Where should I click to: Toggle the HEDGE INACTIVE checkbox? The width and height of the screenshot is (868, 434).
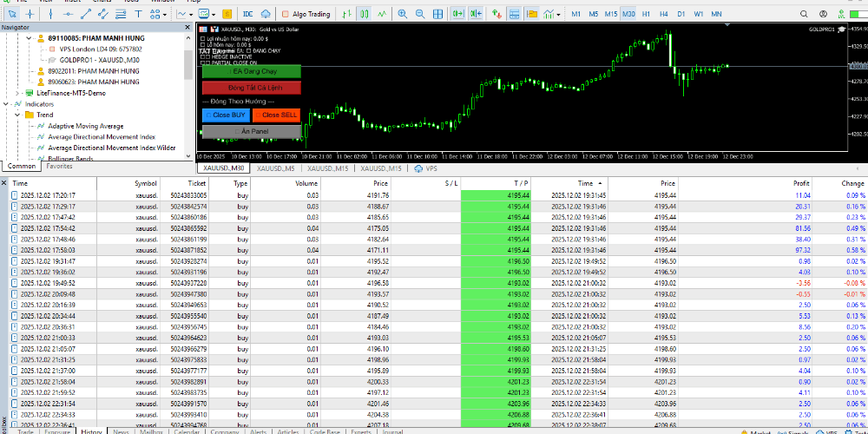pos(203,57)
